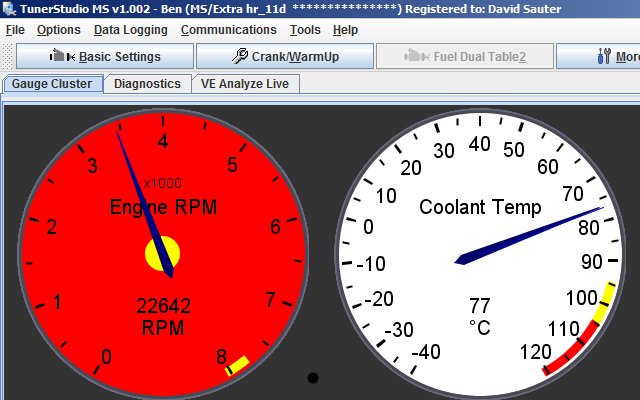
Task: Click the wrench icon for Crank/WarmUp
Action: (241, 56)
